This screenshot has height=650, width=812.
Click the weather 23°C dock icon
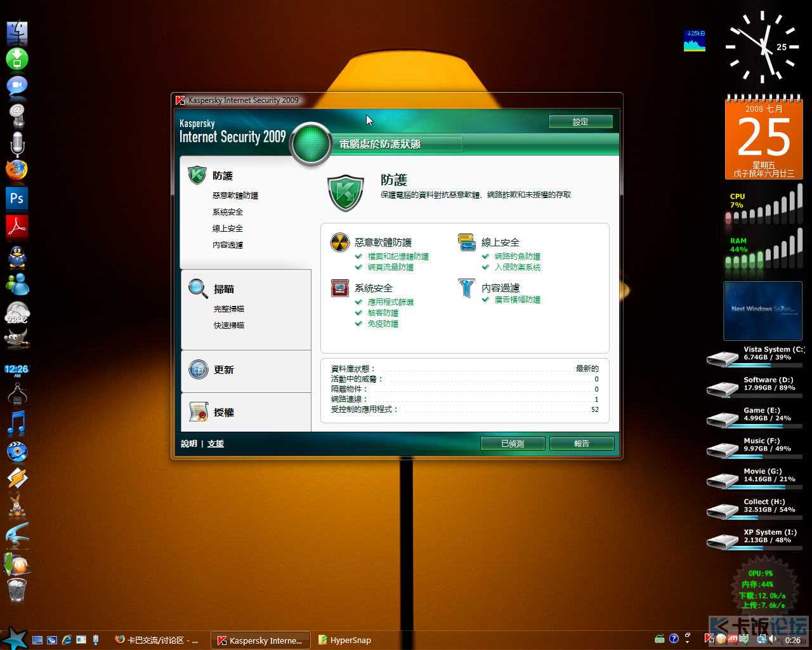[17, 313]
